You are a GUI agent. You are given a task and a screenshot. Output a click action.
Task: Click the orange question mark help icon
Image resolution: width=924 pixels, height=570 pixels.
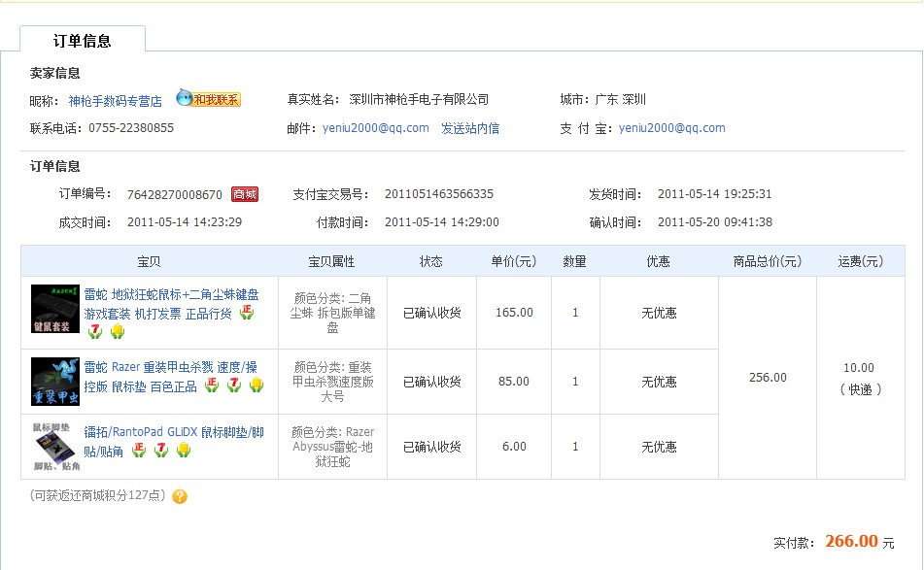[180, 496]
